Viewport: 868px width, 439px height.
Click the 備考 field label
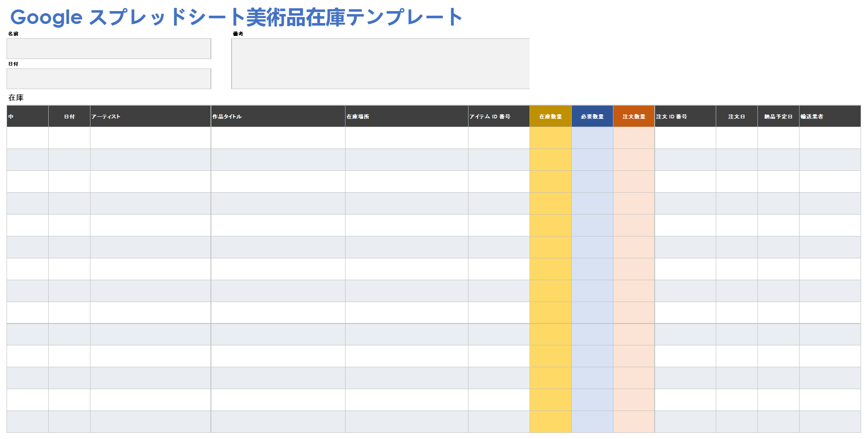click(x=238, y=34)
